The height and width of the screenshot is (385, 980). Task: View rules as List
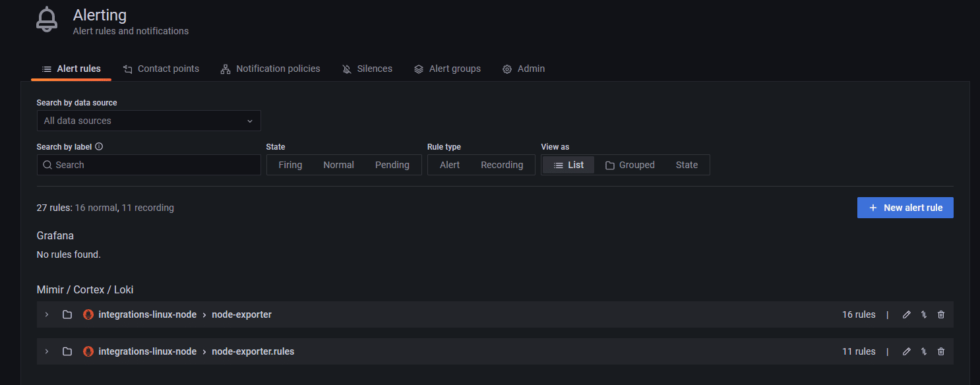point(568,165)
